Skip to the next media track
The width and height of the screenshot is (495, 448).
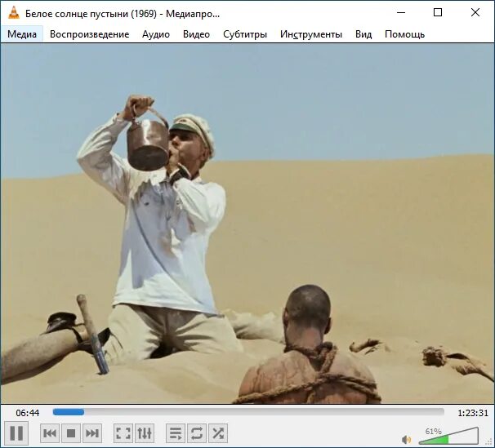click(x=92, y=433)
